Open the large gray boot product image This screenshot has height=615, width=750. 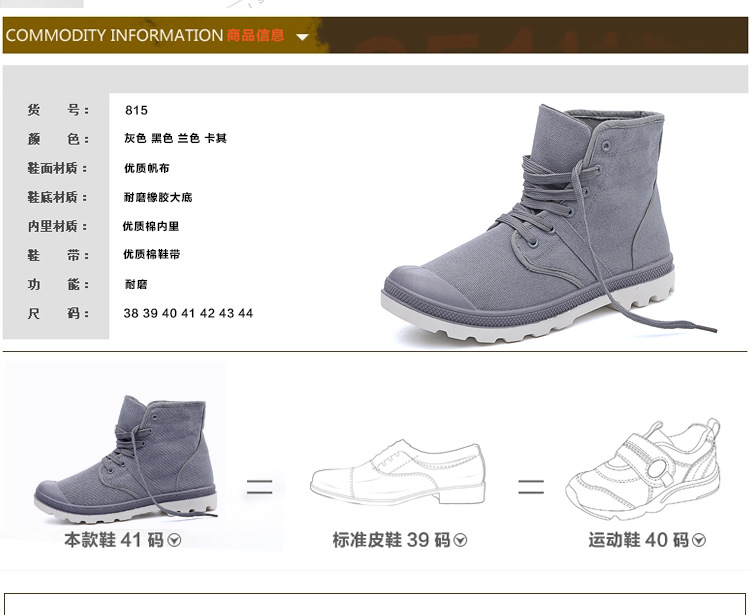click(549, 223)
